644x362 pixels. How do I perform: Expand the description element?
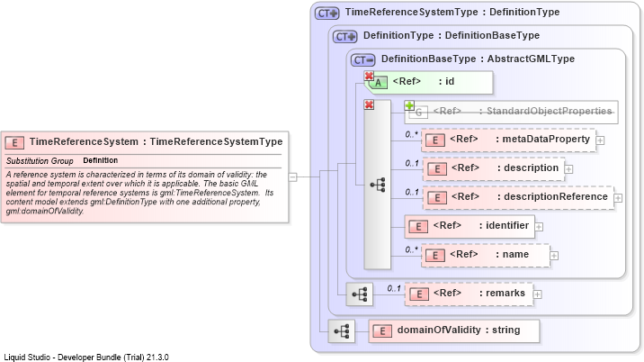click(x=568, y=169)
